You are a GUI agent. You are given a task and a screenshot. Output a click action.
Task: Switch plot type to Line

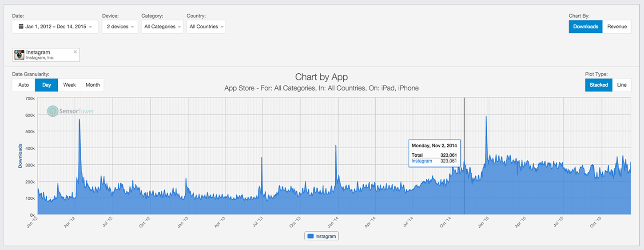click(622, 85)
